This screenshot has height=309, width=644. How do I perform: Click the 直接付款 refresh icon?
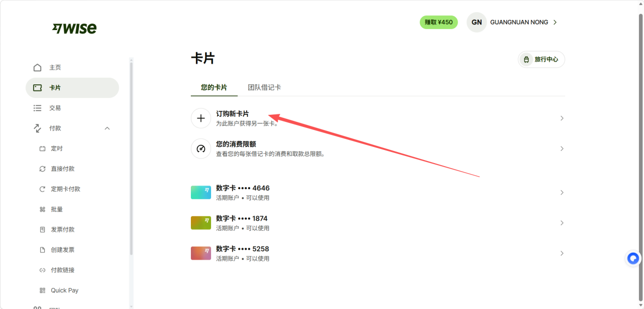[x=43, y=169]
